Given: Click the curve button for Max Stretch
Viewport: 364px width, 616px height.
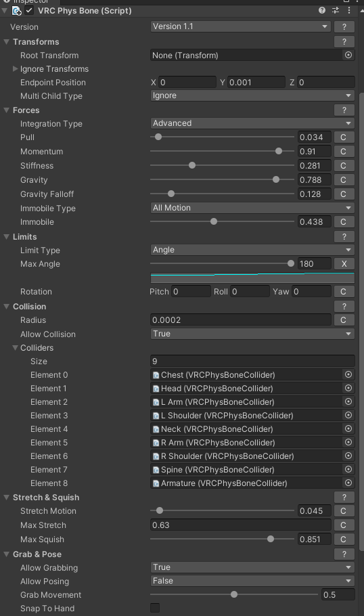Looking at the screenshot, I should 344,525.
